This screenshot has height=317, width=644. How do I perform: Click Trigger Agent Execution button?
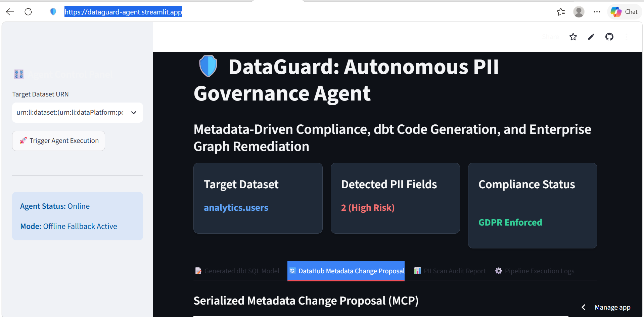click(x=59, y=141)
